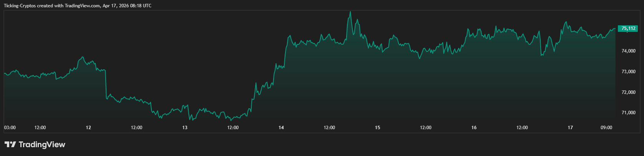Image resolution: width=644 pixels, height=156 pixels.
Task: Click the Ticking-Cryptos attribution text
Action: [x=77, y=6]
